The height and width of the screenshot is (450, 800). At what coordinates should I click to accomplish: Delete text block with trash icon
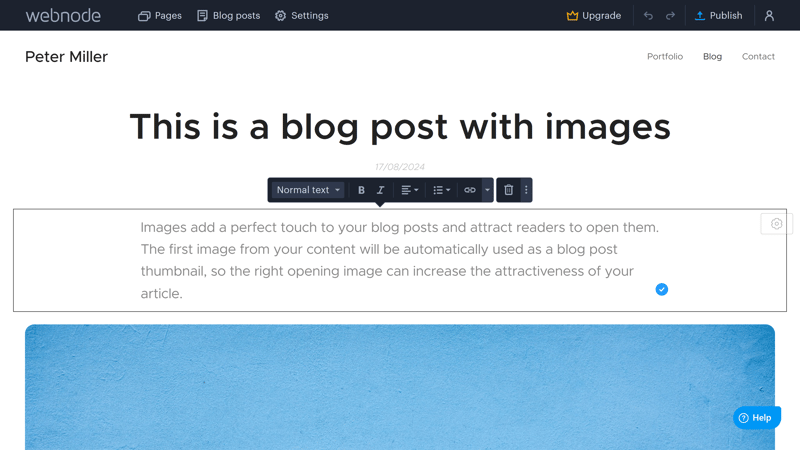[x=509, y=190]
